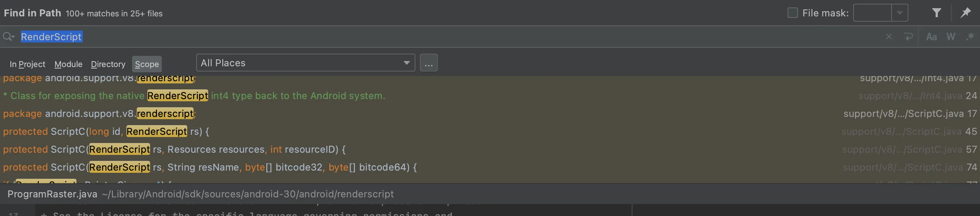
Task: Clear the search text with the X icon
Action: click(x=889, y=37)
